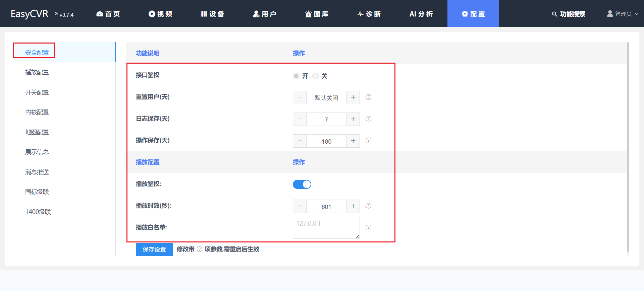This screenshot has width=644, height=291.
Task: Open the AI分析 menu
Action: click(421, 14)
